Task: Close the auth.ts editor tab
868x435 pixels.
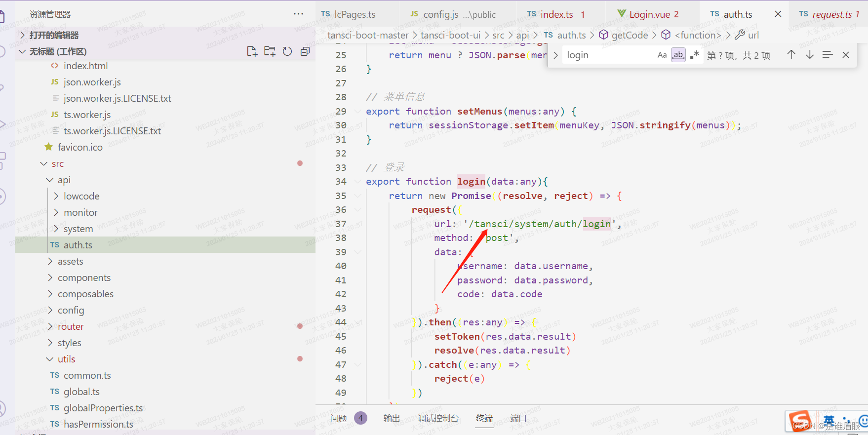Action: 778,14
